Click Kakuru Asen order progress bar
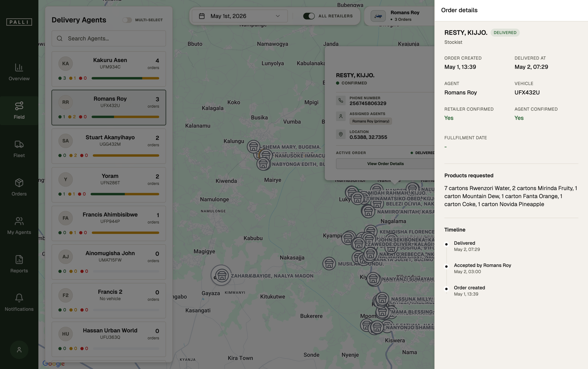 (x=125, y=78)
